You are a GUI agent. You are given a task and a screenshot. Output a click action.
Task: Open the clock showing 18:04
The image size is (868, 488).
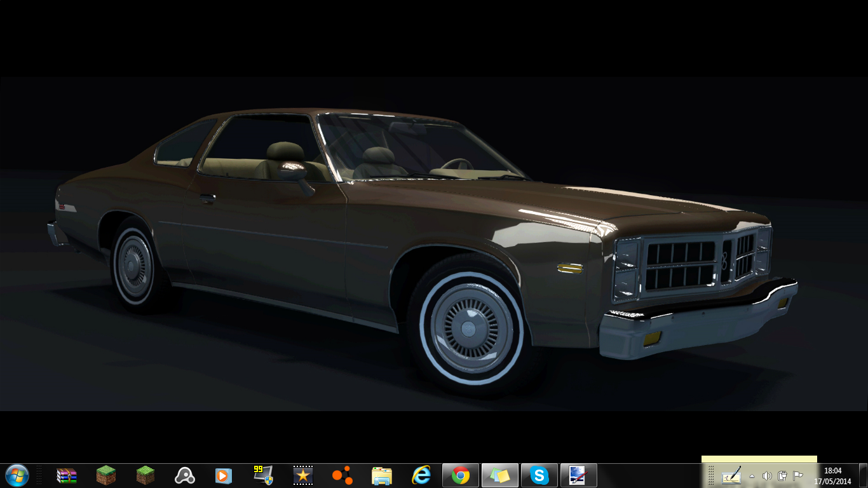832,471
